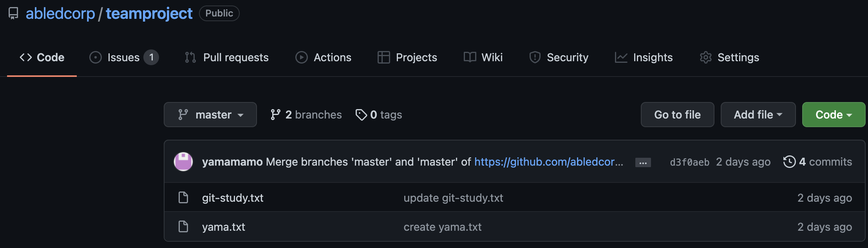This screenshot has width=868, height=248.
Task: Open the teamproject repository link
Action: 149,13
